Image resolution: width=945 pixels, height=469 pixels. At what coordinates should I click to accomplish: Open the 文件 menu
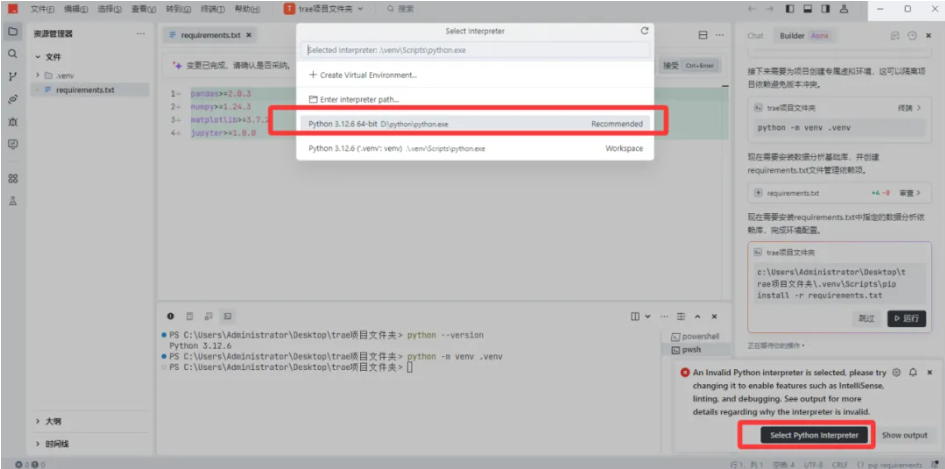click(x=42, y=9)
